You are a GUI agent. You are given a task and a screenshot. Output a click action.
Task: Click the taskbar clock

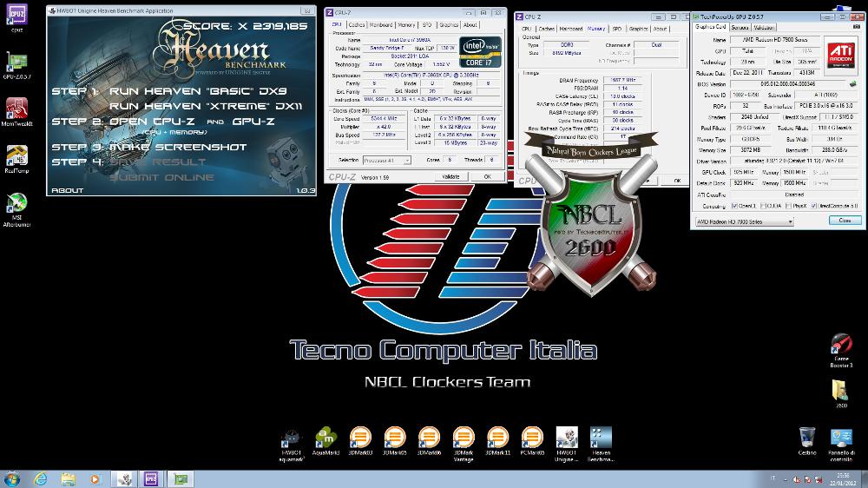point(843,479)
